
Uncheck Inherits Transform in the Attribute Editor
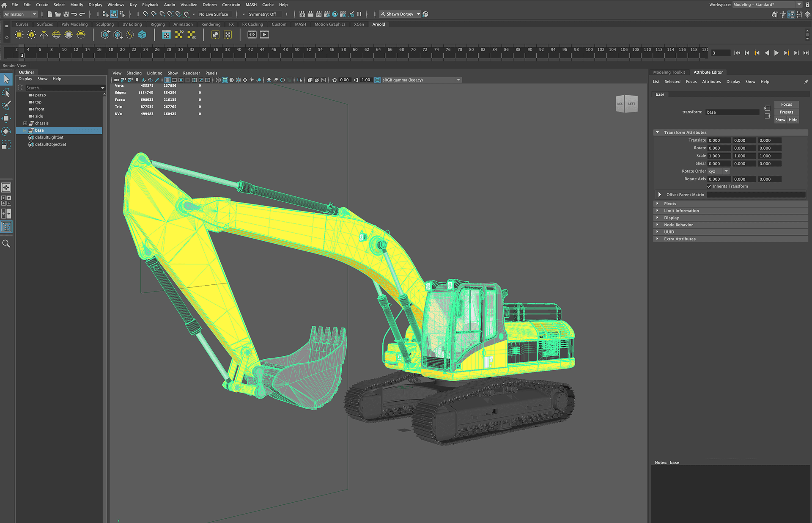click(710, 186)
